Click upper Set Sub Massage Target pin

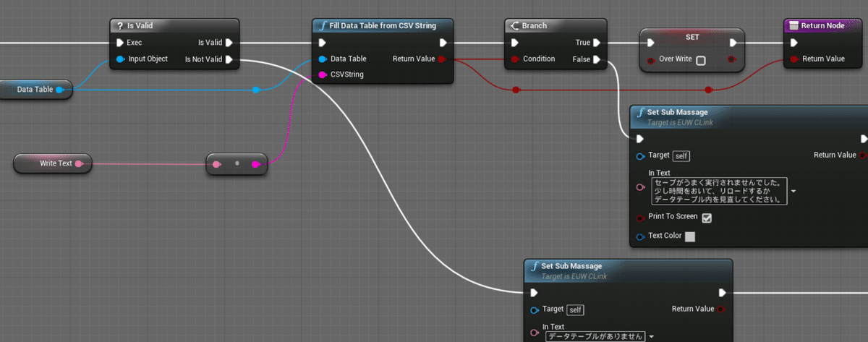[x=640, y=155]
